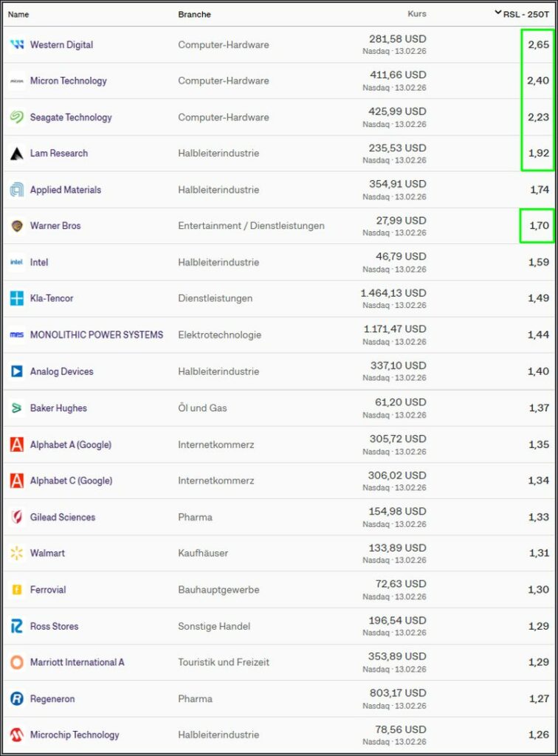Screen dimensions: 558x756
Task: Open the Applied Materials stock link
Action: tap(66, 190)
